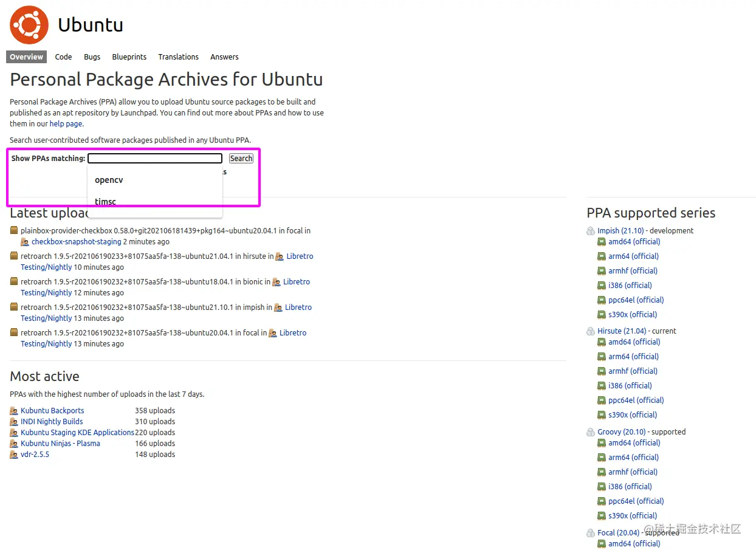This screenshot has width=756, height=550.
Task: Open the checkbox-snapshot-staging PPA link
Action: coord(77,241)
